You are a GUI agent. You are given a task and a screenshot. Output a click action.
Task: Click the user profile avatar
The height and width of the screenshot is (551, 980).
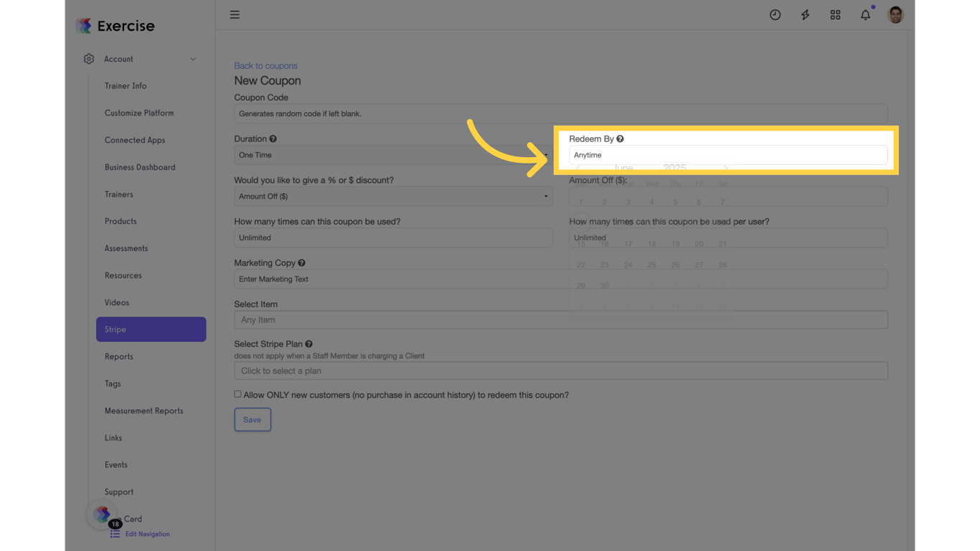point(895,15)
